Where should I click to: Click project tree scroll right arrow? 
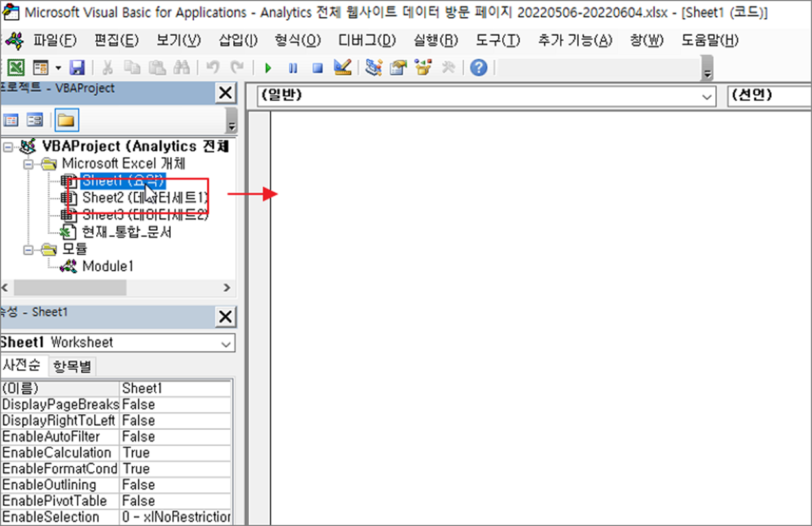click(227, 287)
